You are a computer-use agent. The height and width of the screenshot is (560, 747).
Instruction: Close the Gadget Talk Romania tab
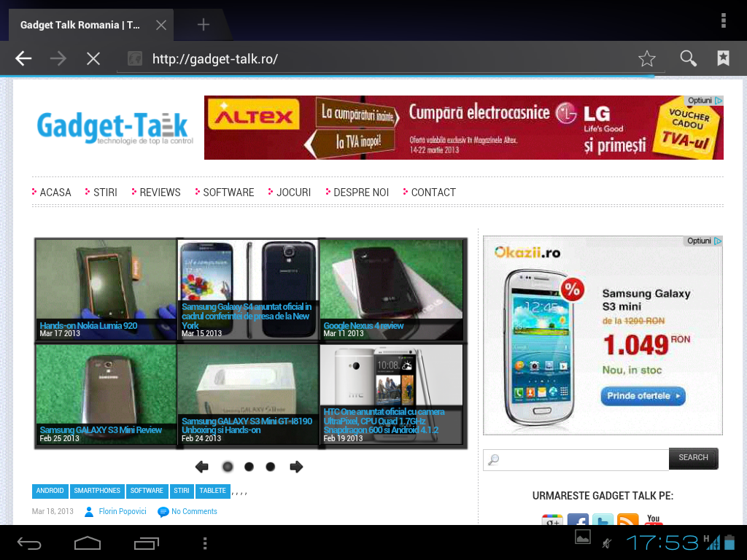(x=161, y=25)
